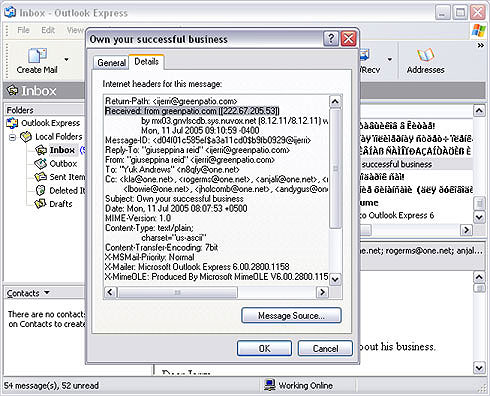Click the dialog help question mark button
This screenshot has height=396, width=490.
331,39
